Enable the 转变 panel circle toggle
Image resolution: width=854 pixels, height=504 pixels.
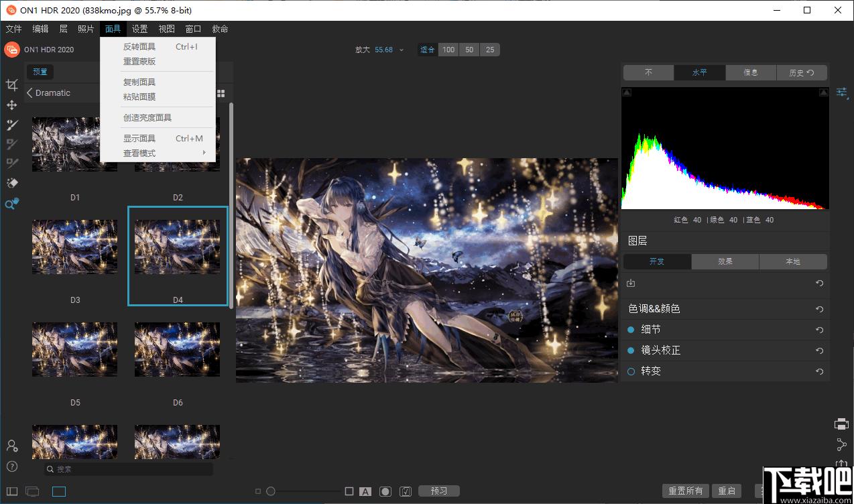[x=631, y=371]
